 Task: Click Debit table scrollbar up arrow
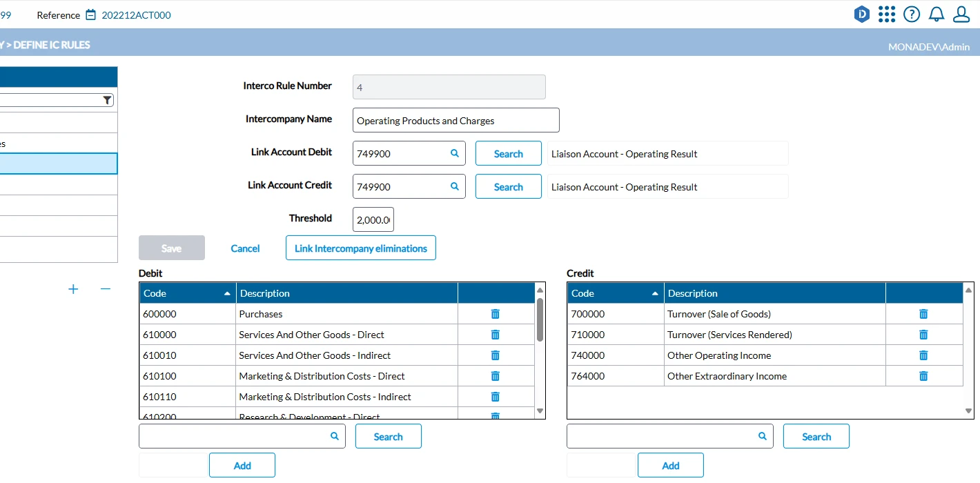coord(540,290)
